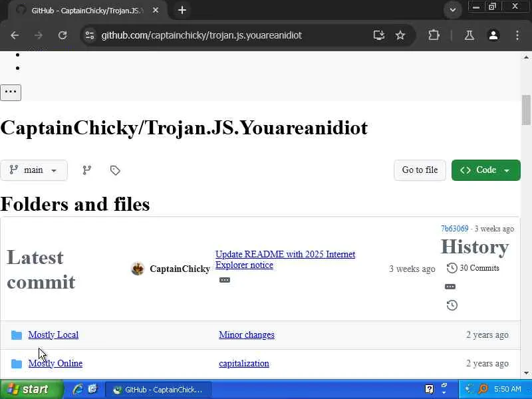The image size is (532, 399).
Task: Open CaptainChicky author name
Action: (180, 269)
